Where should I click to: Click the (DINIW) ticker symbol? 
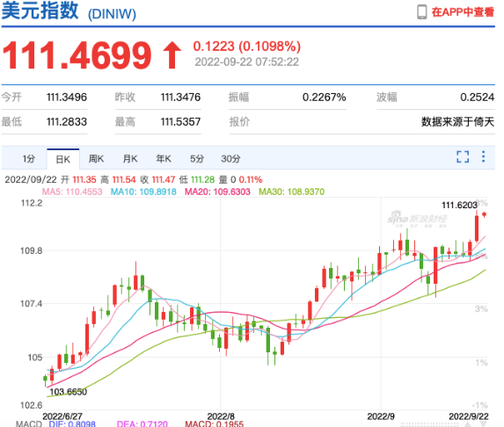point(112,14)
